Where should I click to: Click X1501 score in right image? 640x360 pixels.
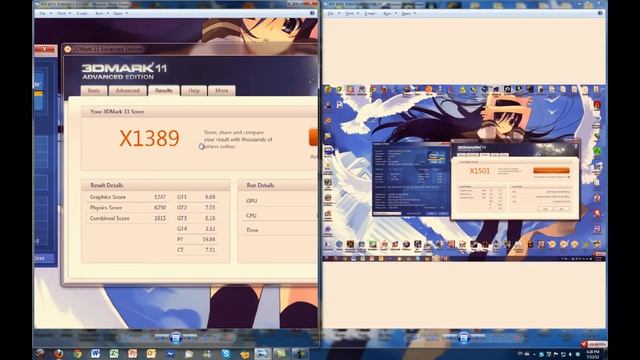click(480, 171)
